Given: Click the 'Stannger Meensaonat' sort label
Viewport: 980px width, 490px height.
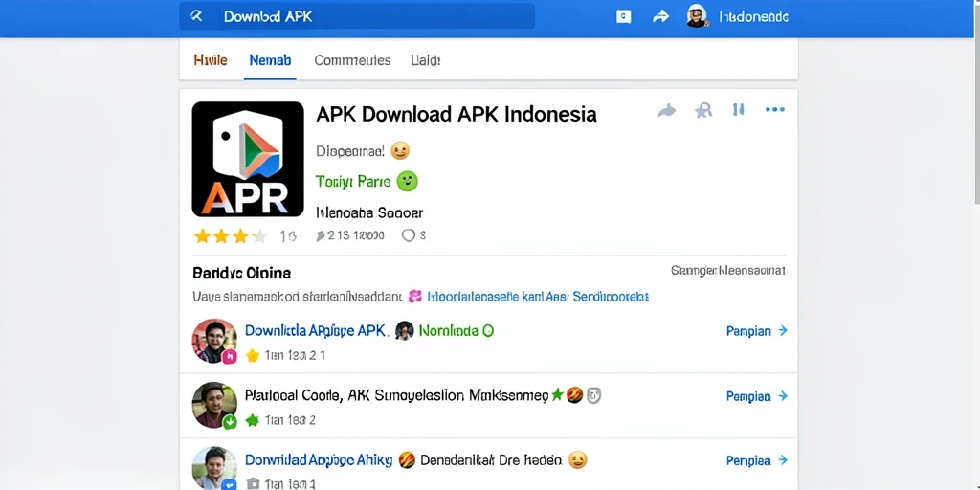Looking at the screenshot, I should [728, 271].
